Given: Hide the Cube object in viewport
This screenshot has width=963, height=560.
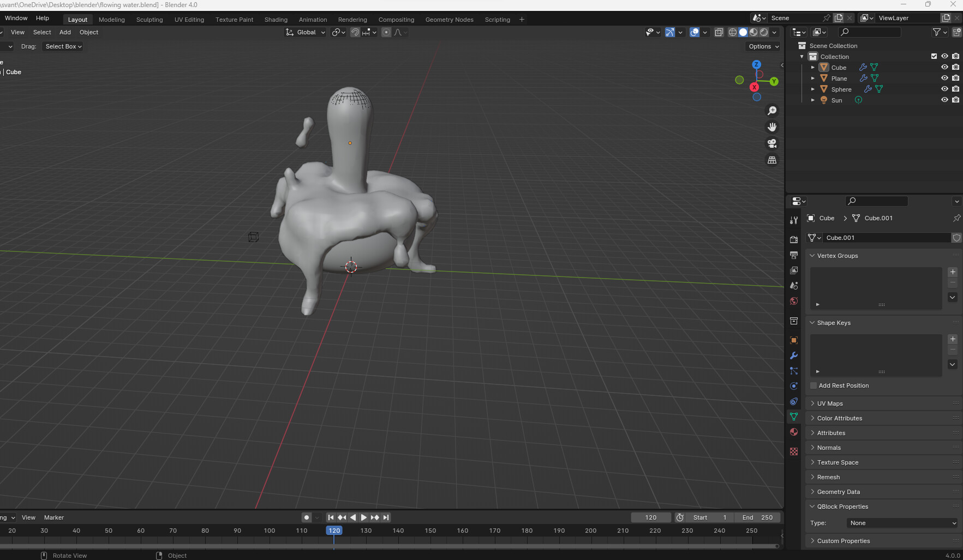Looking at the screenshot, I should pyautogui.click(x=944, y=67).
